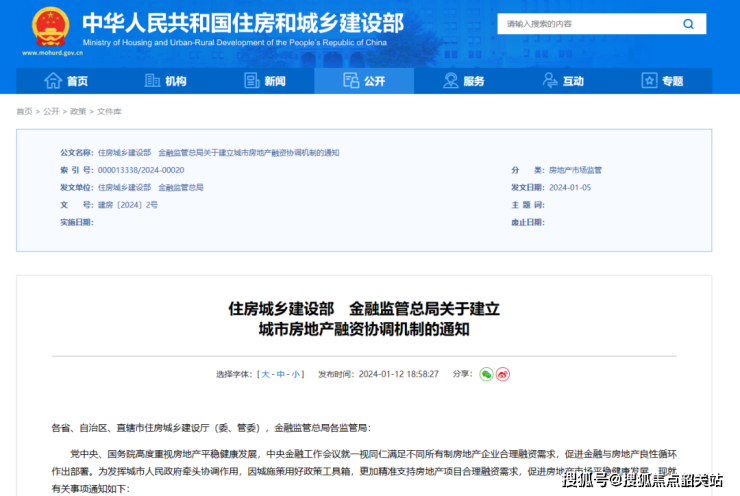This screenshot has width=740, height=496.
Task: Share article via WeChat icon
Action: tap(486, 373)
